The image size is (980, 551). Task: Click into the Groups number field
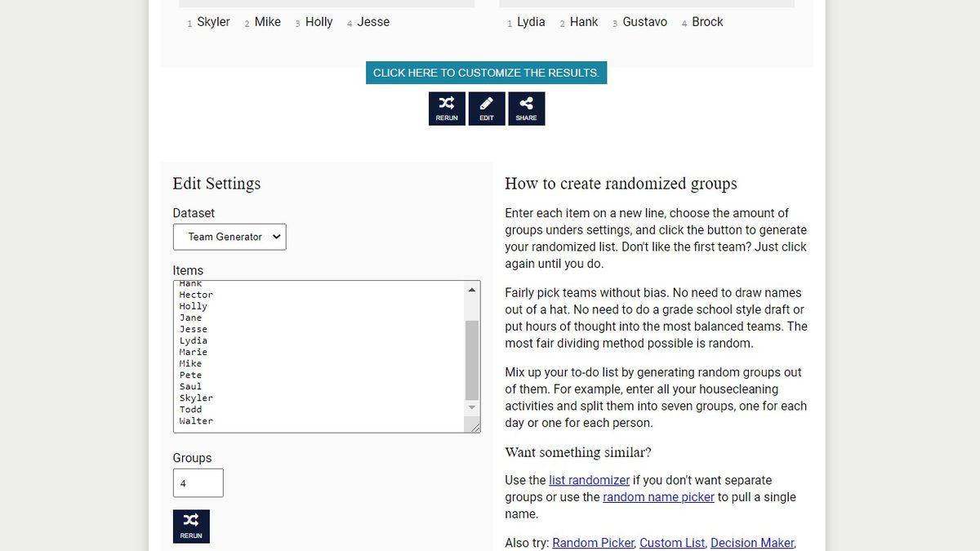point(198,483)
